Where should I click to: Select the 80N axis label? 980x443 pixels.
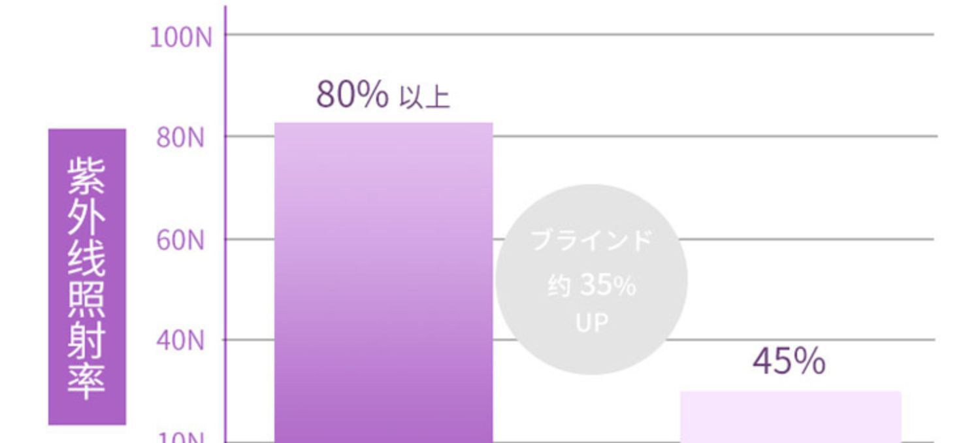point(180,139)
